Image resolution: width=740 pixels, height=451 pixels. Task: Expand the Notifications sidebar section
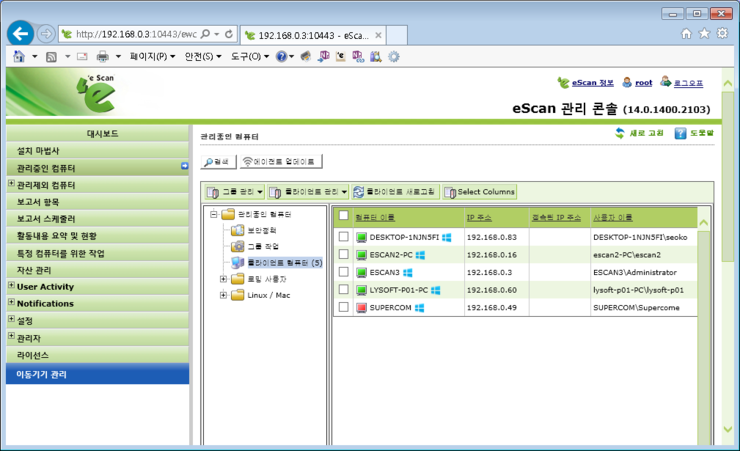(11, 302)
